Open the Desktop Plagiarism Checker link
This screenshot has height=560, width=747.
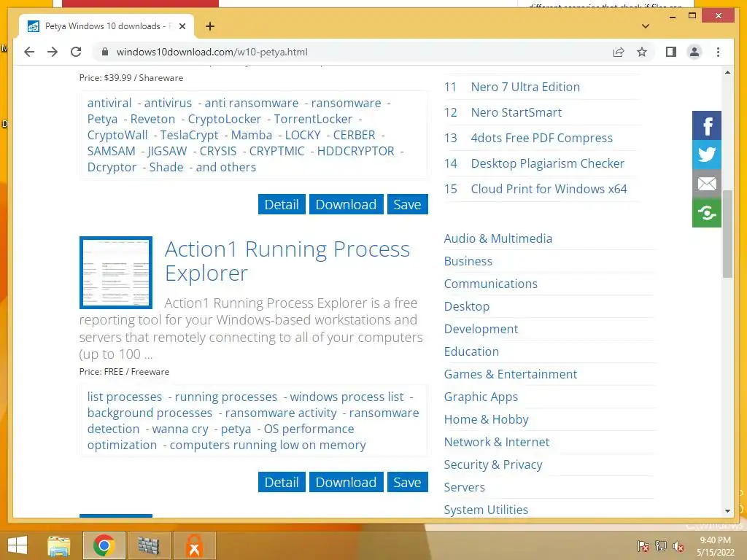[x=547, y=163]
